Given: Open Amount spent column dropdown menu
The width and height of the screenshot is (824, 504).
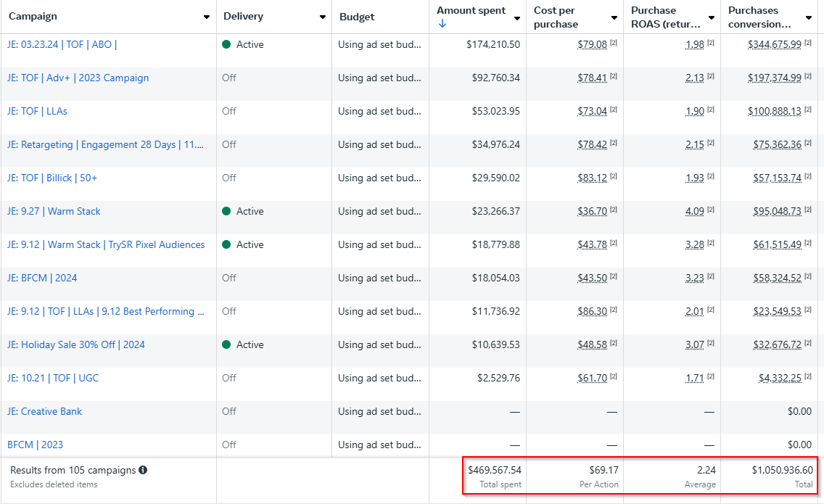Looking at the screenshot, I should 517,17.
